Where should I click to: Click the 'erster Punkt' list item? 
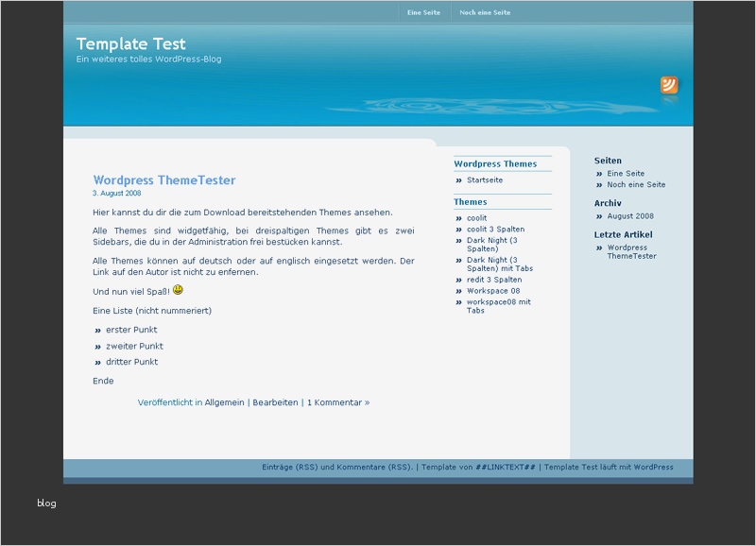pos(131,330)
